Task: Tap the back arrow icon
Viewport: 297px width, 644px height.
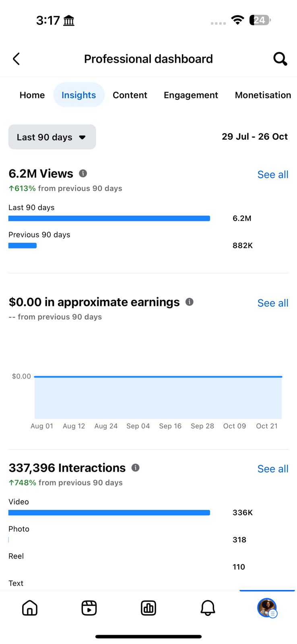Action: (16, 59)
